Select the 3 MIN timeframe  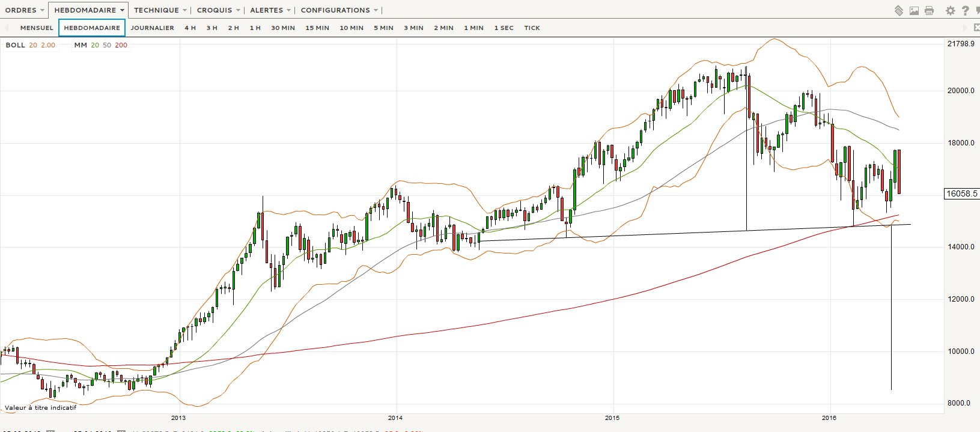[x=413, y=28]
